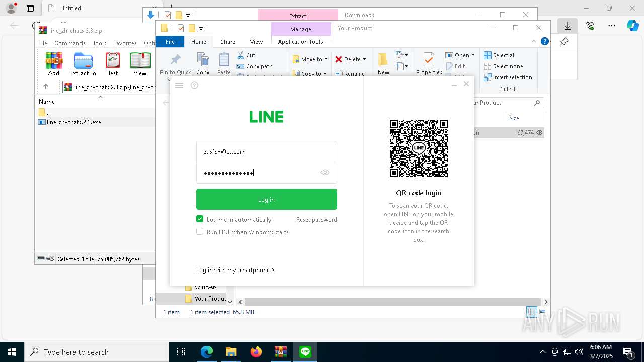
Task: Open WinRAR File menu
Action: pyautogui.click(x=43, y=43)
